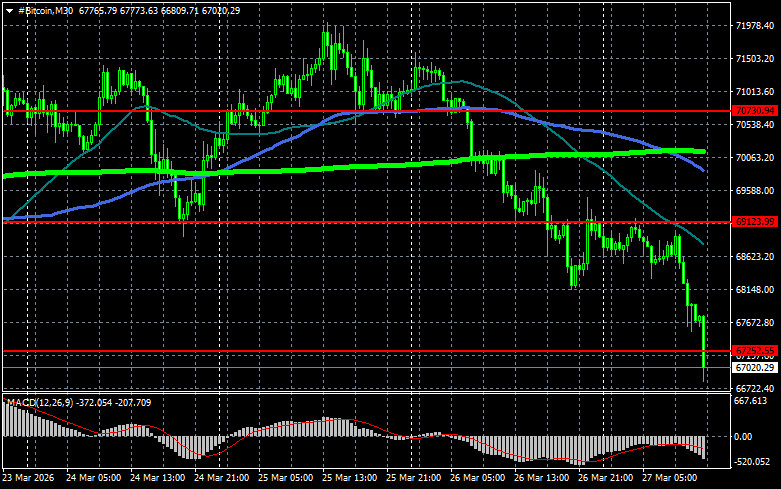Click the #Bitcoin,M30 chart title text
Screen dimensions: 781x489
tap(47, 9)
